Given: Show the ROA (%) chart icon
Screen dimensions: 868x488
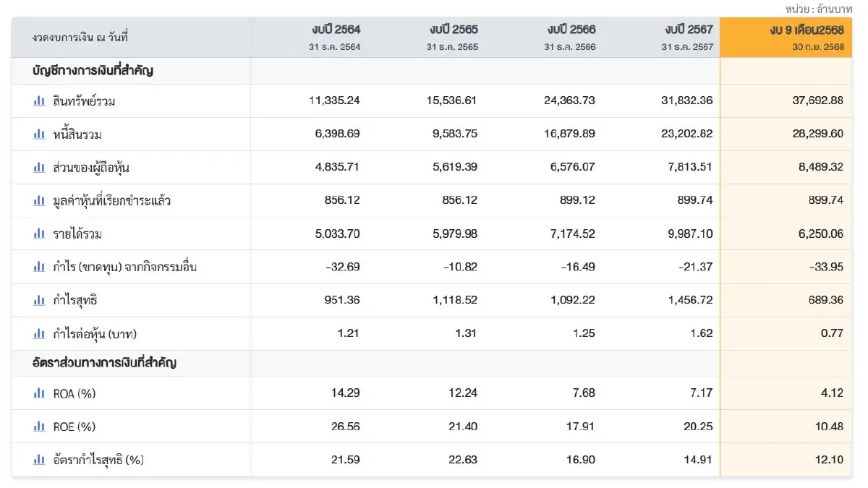Looking at the screenshot, I should pos(39,393).
